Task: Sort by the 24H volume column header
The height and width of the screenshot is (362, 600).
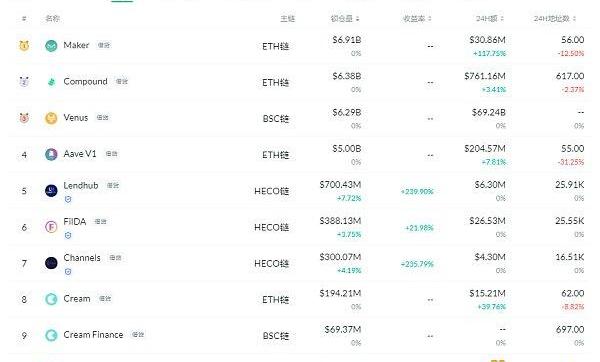Action: (x=490, y=18)
